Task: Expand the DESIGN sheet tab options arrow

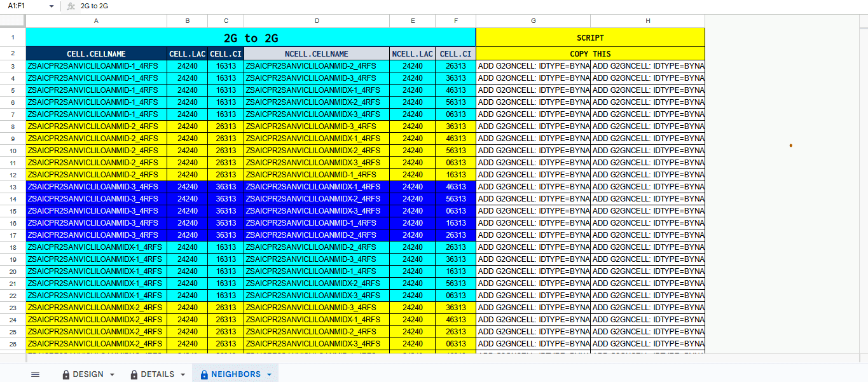Action: pyautogui.click(x=113, y=374)
